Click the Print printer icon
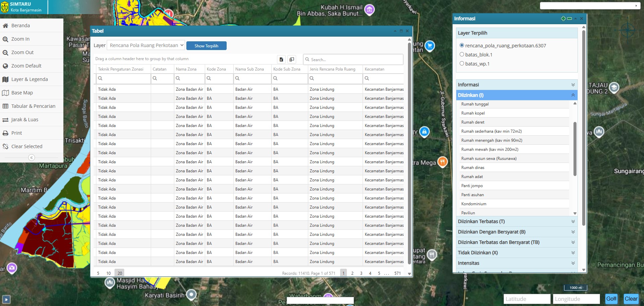The image size is (644, 306). click(5, 133)
